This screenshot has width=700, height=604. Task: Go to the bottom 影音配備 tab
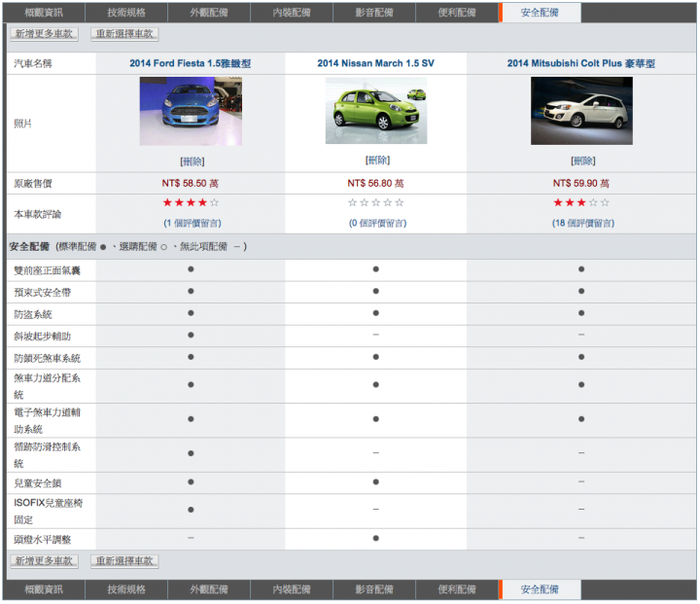click(x=374, y=589)
